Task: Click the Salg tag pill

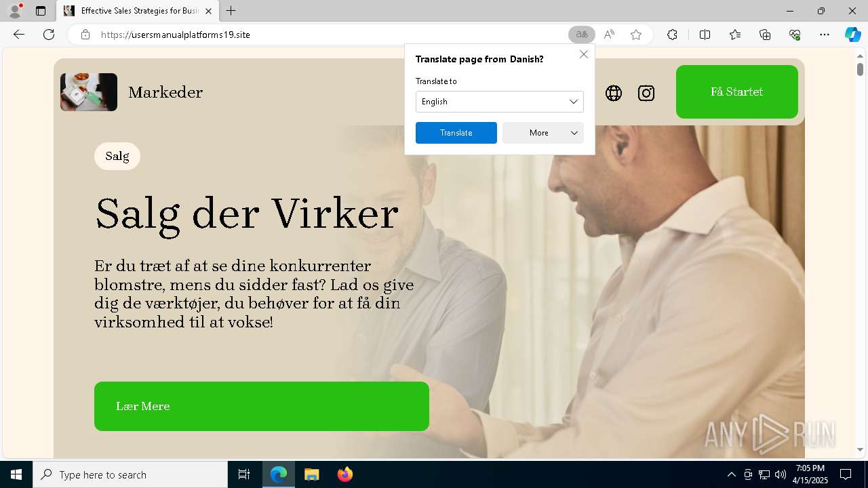Action: coord(117,156)
